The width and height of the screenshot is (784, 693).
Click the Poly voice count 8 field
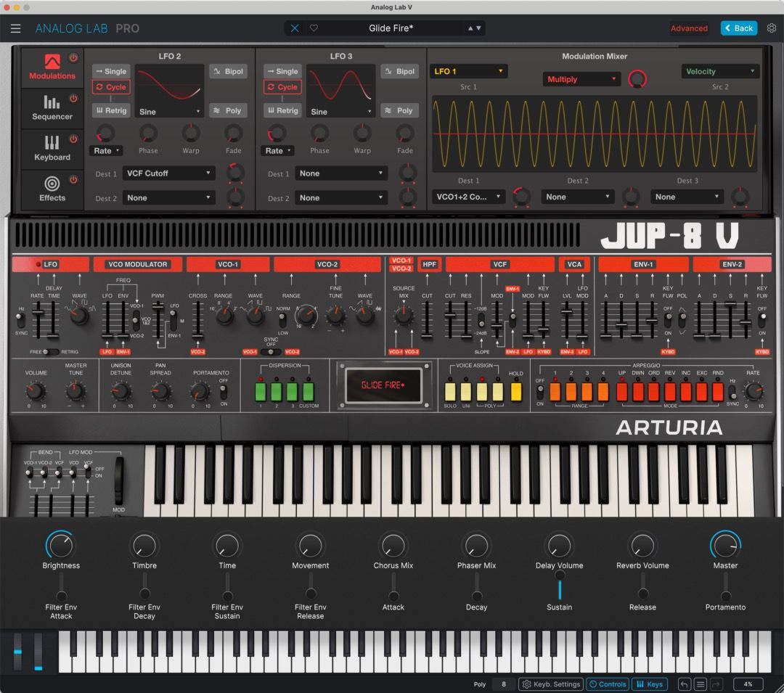pos(504,684)
